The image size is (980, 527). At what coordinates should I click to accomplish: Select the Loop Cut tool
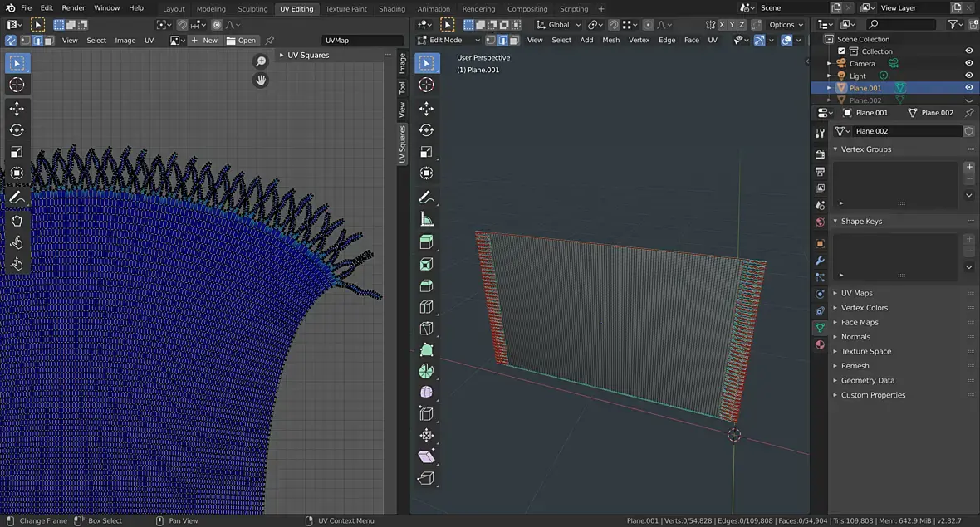pyautogui.click(x=427, y=307)
